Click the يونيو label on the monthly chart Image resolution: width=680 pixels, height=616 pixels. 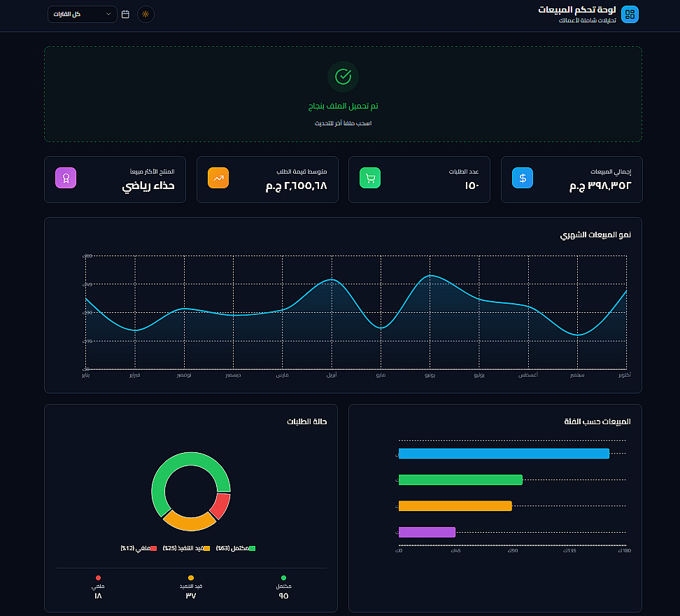coord(430,374)
